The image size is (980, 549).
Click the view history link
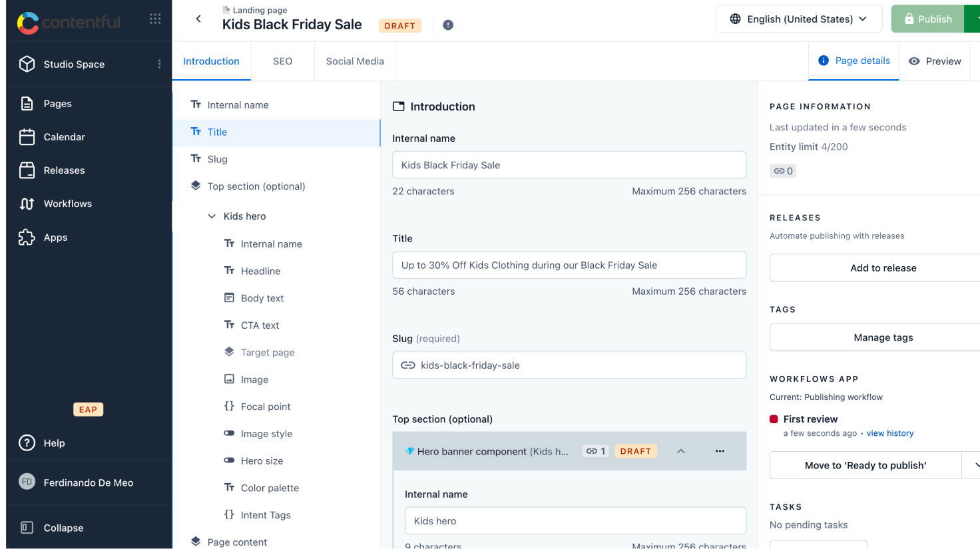(889, 433)
